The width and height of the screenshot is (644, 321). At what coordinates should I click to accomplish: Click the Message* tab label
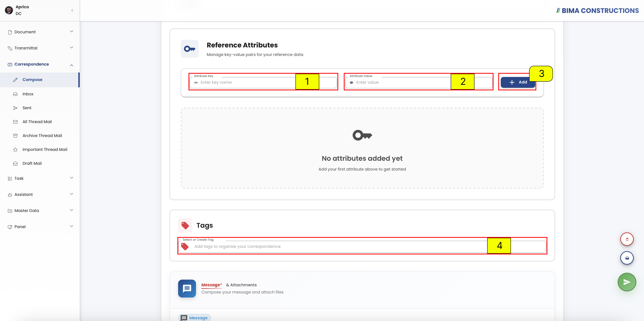[211, 285]
